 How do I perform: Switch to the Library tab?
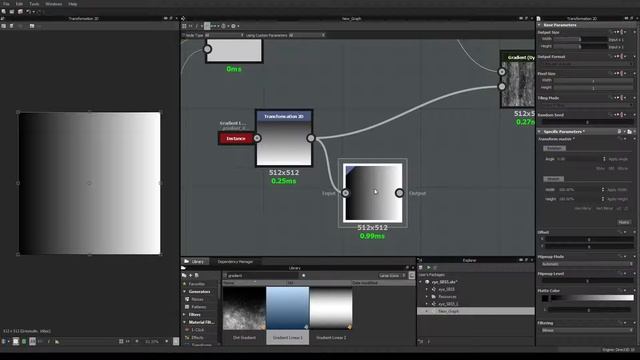pyautogui.click(x=195, y=261)
